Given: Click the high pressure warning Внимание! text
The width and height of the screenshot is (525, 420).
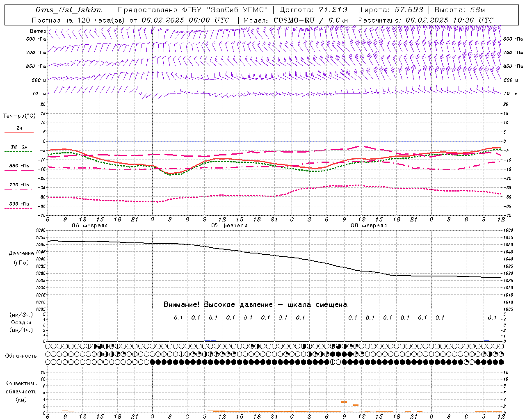Looking at the screenshot, I should coord(256,305).
